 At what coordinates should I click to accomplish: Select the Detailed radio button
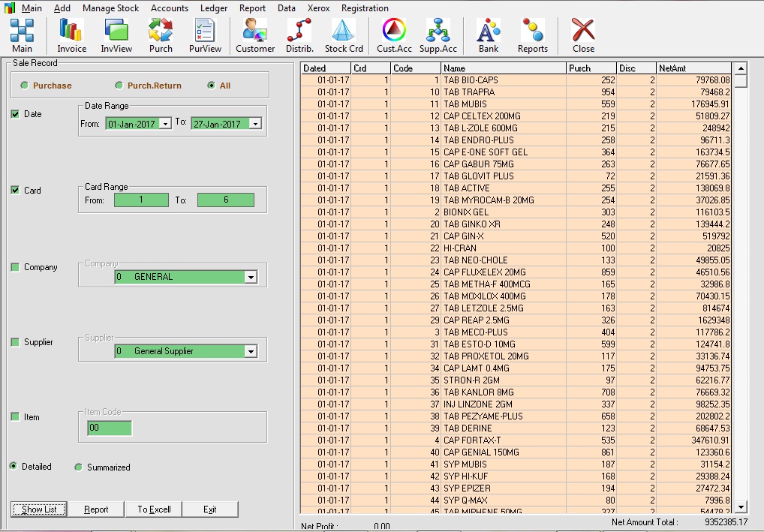coord(14,466)
